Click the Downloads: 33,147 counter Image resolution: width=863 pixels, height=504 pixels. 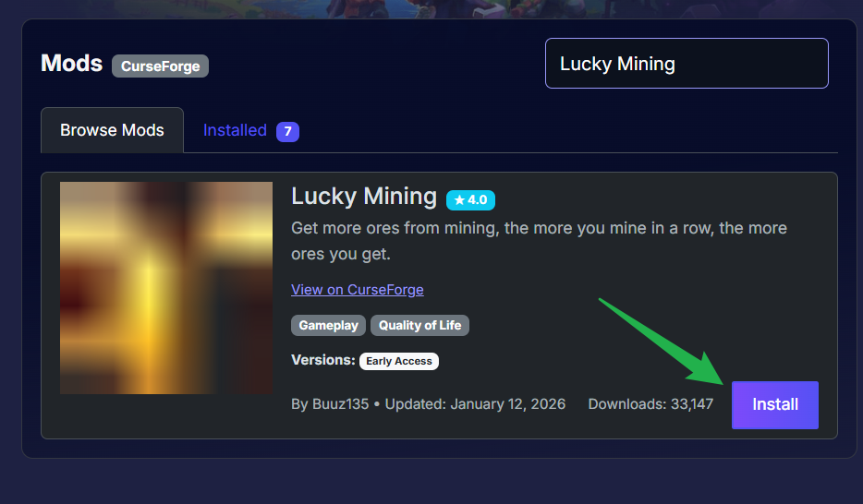[650, 404]
